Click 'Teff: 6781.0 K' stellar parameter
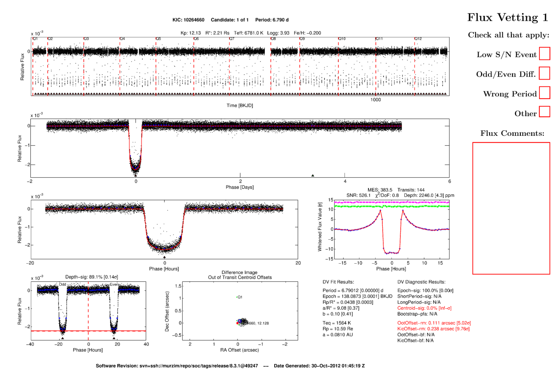 pyautogui.click(x=248, y=33)
